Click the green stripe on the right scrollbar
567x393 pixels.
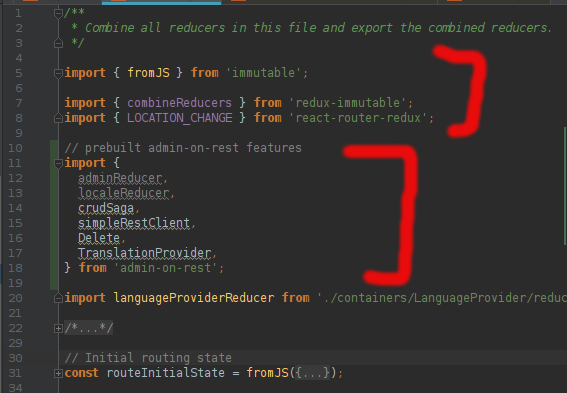[565, 186]
